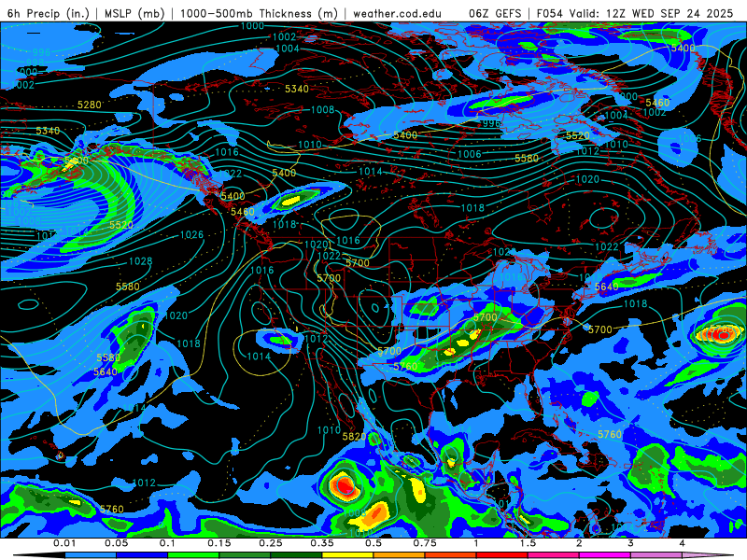Screen dimensions: 747x560
Task: Select the dark green 0.25 legend swatch
Action: 296,555
